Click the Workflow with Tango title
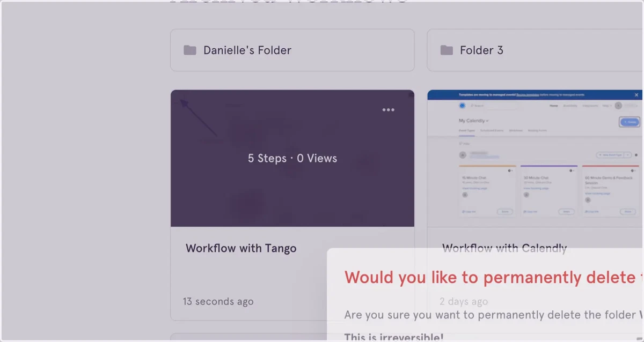 pyautogui.click(x=241, y=248)
